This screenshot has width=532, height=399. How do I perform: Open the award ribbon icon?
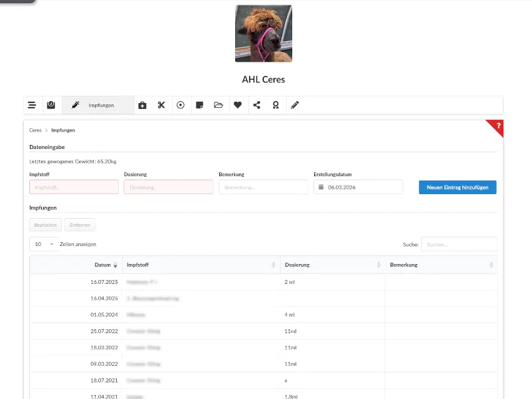click(276, 105)
